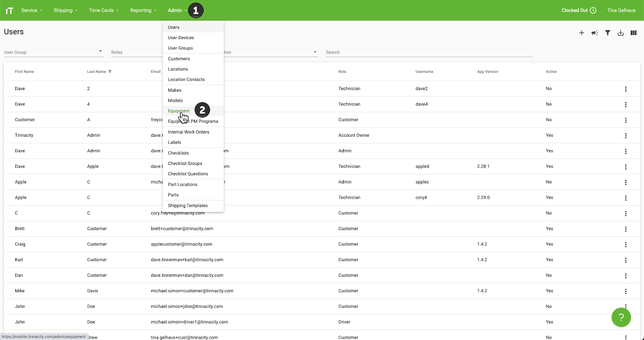Click the iT logo in the header
Viewport: 644px width, 340px height.
pos(9,10)
